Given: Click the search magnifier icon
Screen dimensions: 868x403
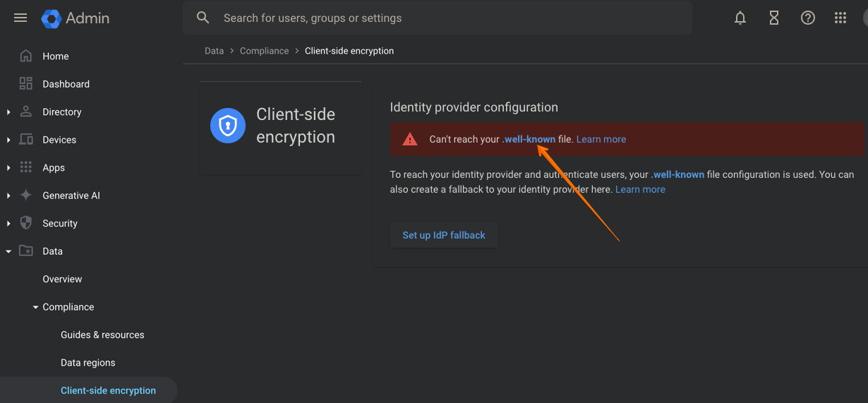Looking at the screenshot, I should (203, 18).
